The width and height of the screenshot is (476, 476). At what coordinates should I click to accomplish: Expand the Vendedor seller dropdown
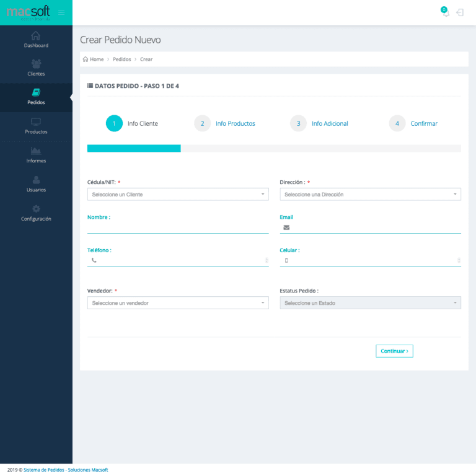coord(178,303)
